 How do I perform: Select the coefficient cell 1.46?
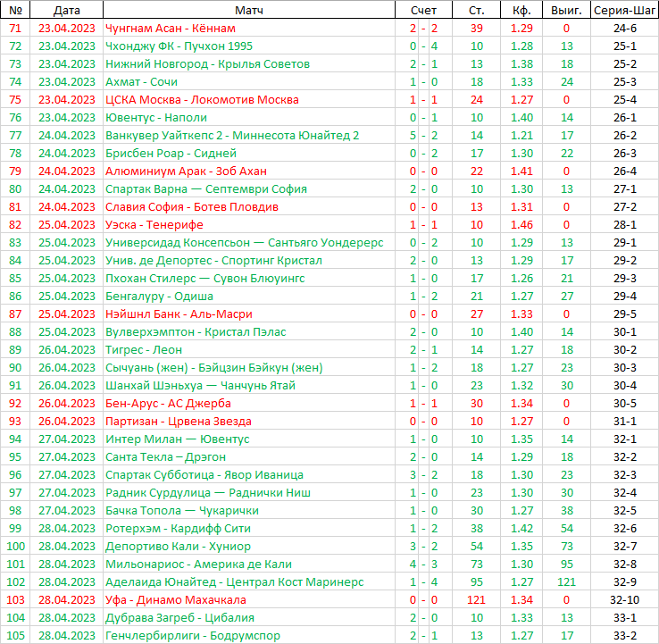point(521,224)
